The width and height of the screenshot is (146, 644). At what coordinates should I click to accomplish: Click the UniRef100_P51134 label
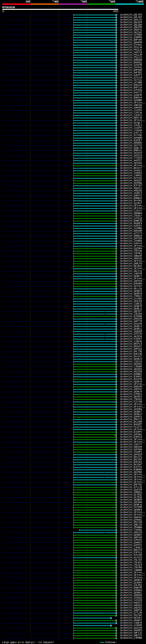coord(131,48)
